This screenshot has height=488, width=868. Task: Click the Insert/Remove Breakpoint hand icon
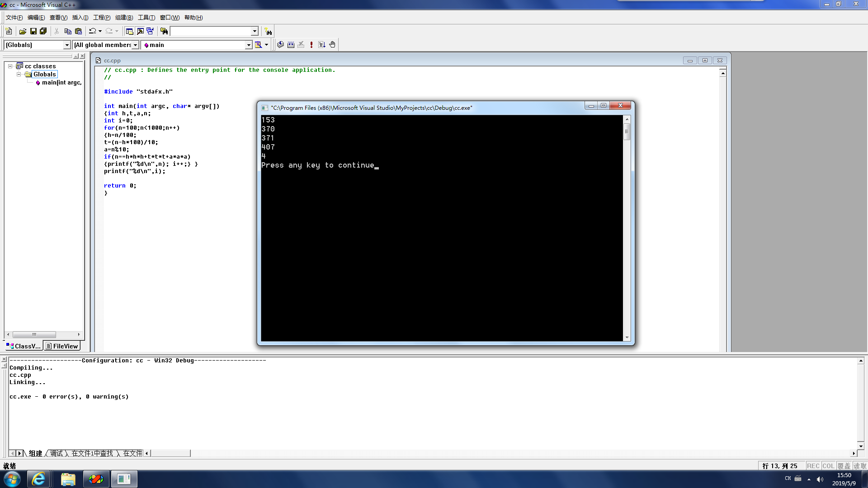point(332,45)
